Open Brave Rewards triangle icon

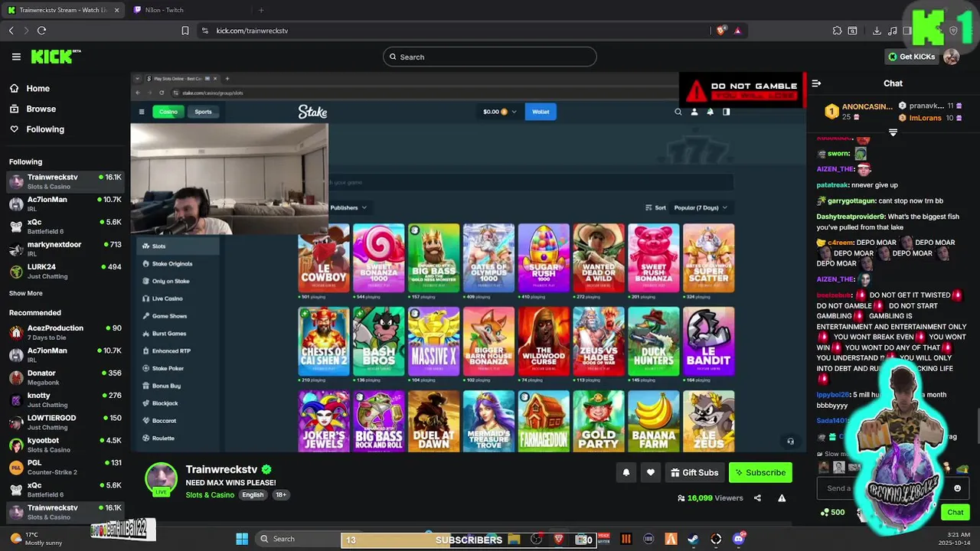[x=737, y=31]
